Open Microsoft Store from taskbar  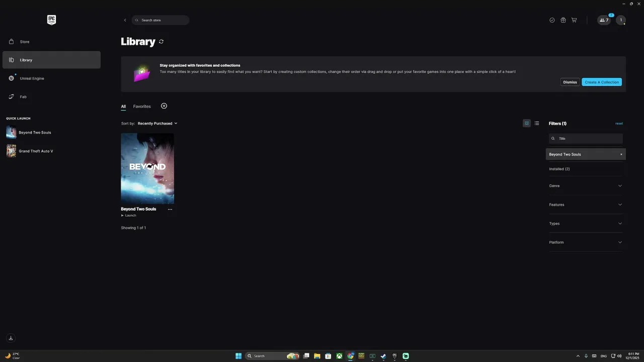click(x=328, y=356)
